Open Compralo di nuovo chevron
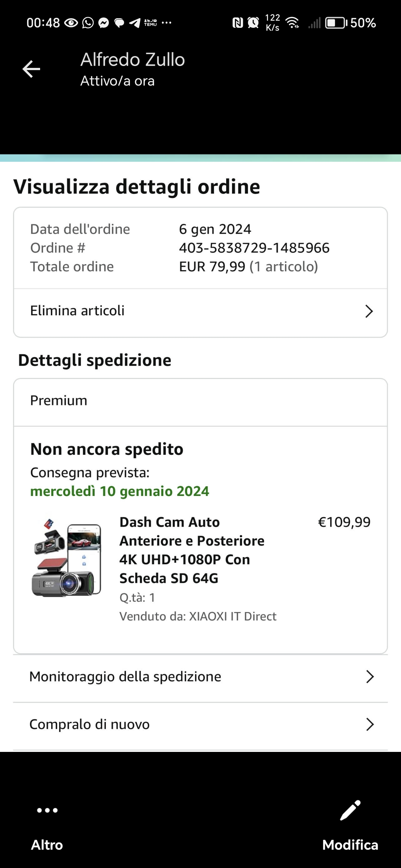Screen dimensions: 401x868 [369, 724]
